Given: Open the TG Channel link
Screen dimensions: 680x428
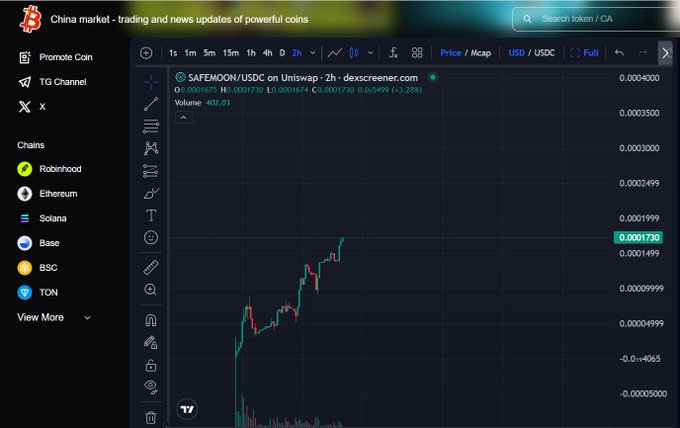Looking at the screenshot, I should 52,82.
